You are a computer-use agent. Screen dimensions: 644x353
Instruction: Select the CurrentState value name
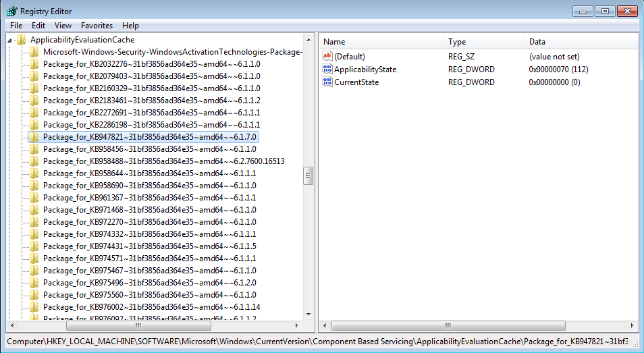[356, 82]
